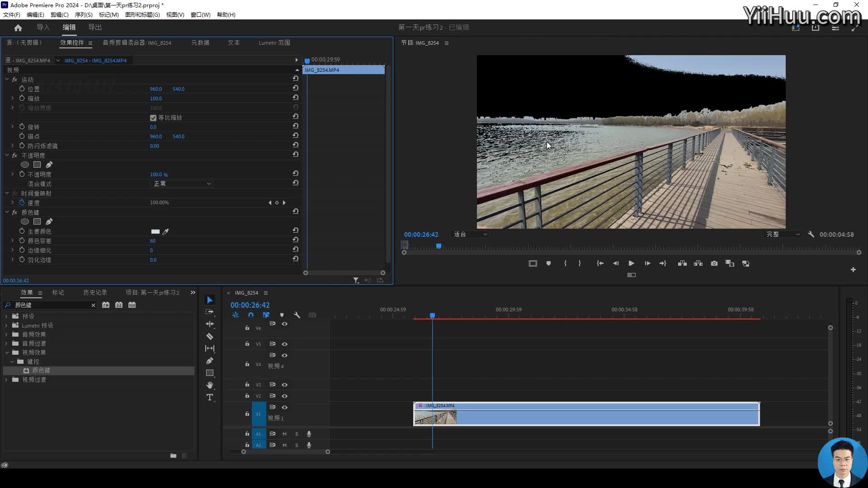Screen dimensions: 868x488
Task: Open the playback resolution dropdown
Action: coord(783,235)
